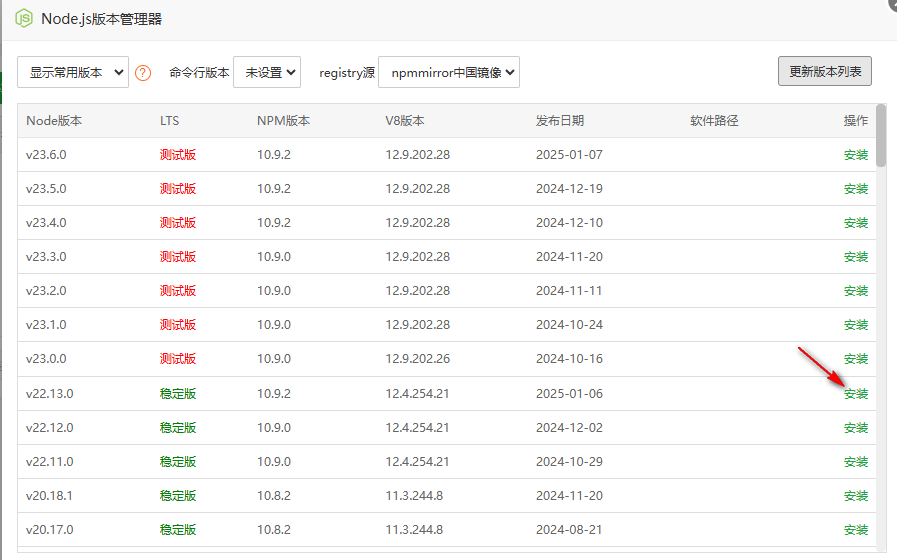Viewport: 897px width, 560px height.
Task: Install Node v22.11.0 via 安装 link
Action: tap(856, 462)
